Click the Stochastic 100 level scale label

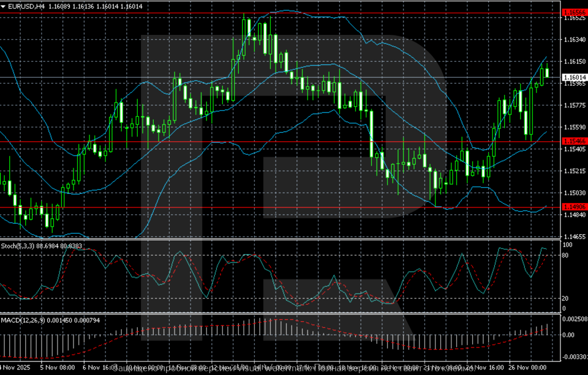(x=567, y=245)
